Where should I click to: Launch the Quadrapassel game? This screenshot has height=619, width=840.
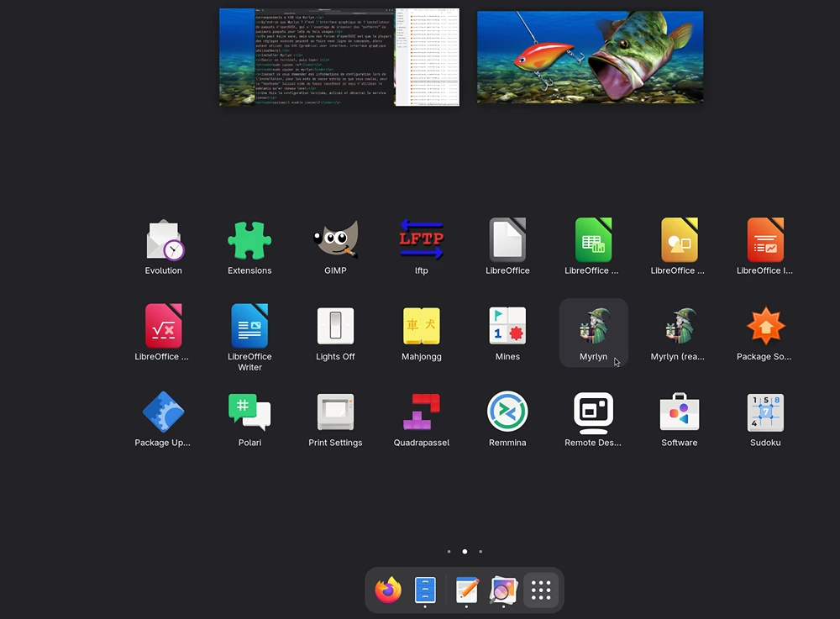pos(422,419)
